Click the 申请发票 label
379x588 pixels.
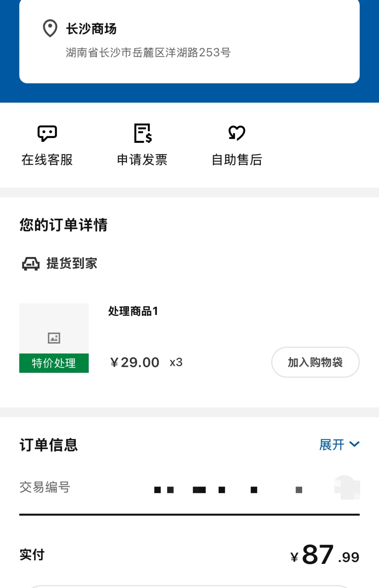click(x=142, y=160)
